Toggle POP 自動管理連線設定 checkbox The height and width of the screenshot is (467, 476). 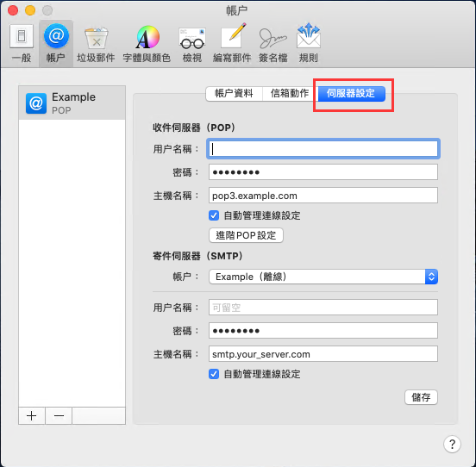click(x=214, y=215)
